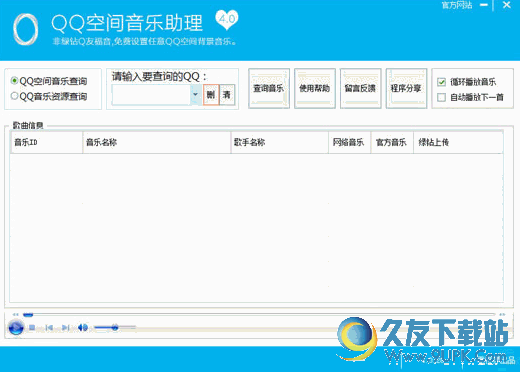Screen dimensions: 520x372
Task: Click the 查询音乐 button
Action: pyautogui.click(x=269, y=88)
